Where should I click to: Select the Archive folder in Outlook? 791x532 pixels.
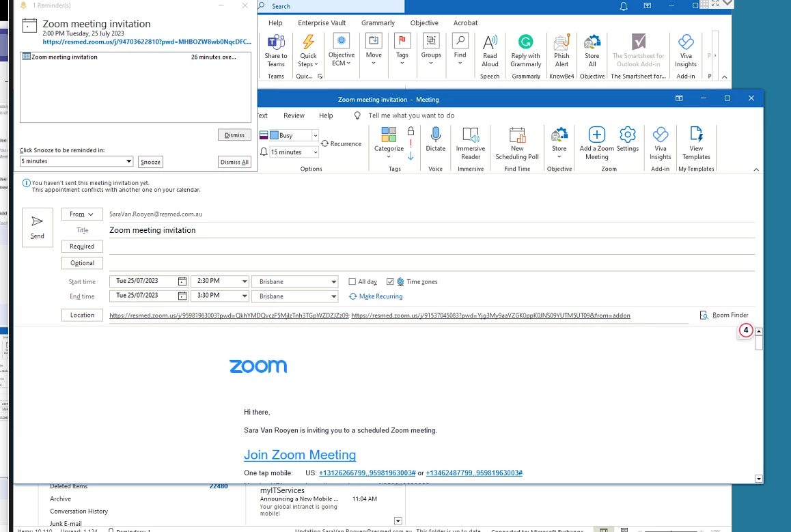[60, 499]
